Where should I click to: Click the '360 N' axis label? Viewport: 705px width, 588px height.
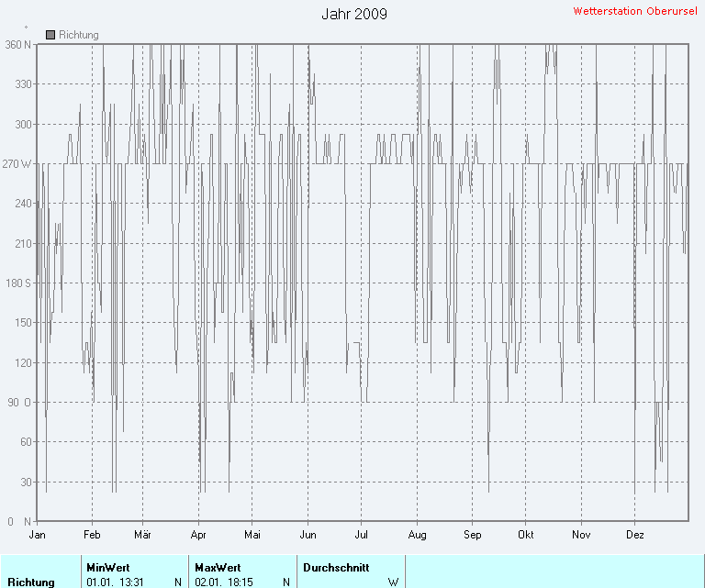pyautogui.click(x=18, y=44)
